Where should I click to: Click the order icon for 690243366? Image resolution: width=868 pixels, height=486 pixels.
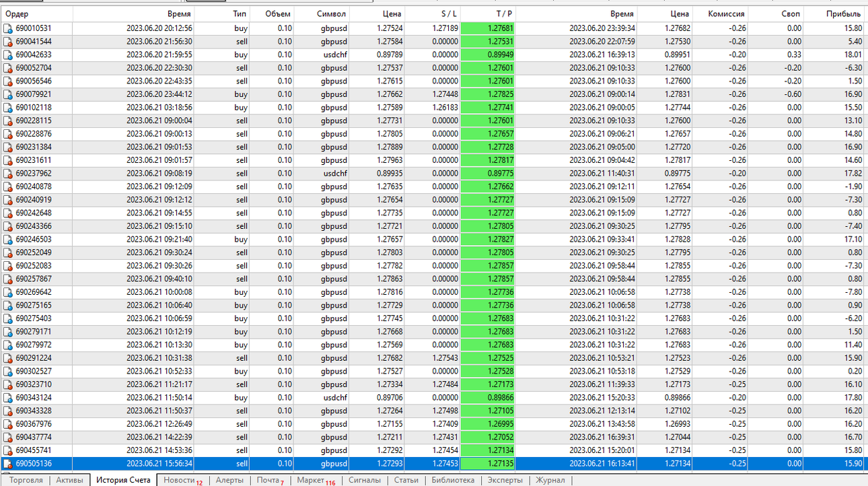pyautogui.click(x=8, y=226)
